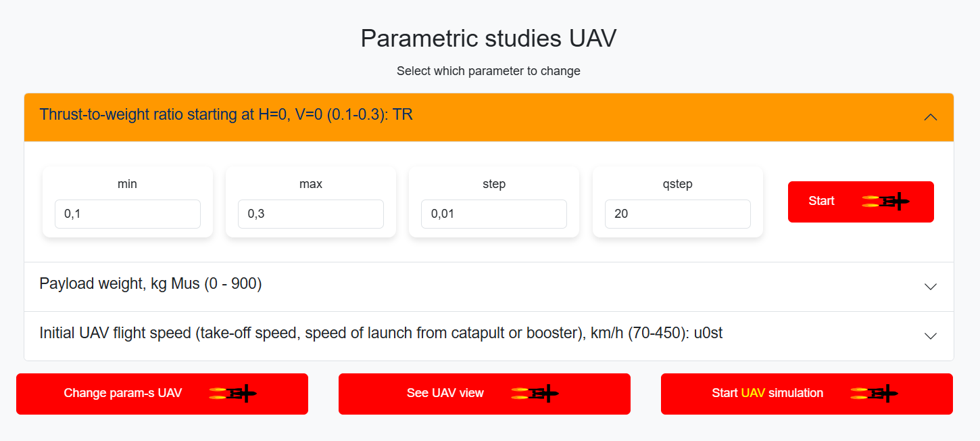This screenshot has width=980, height=441.
Task: Open the Initial UAV flight speed u0st header
Action: click(x=489, y=336)
